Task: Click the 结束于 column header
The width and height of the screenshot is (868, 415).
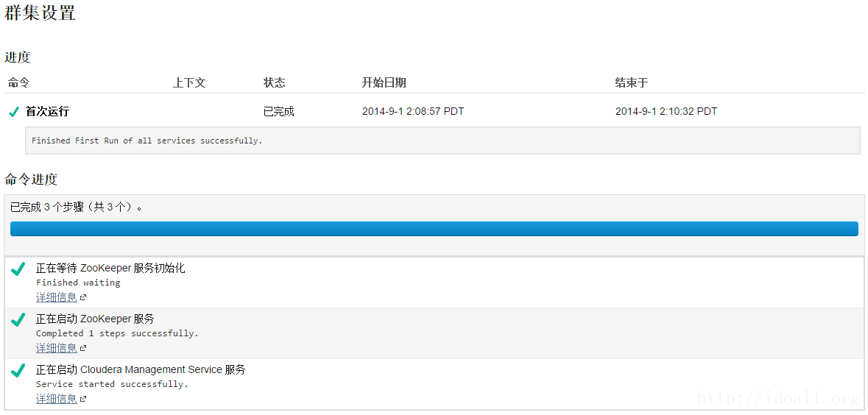Action: pos(631,83)
